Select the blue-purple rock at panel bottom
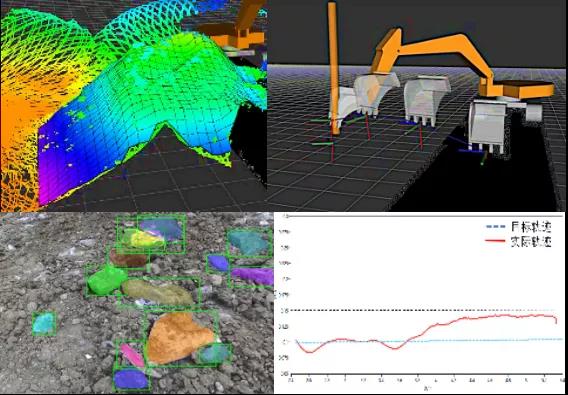568x395 pixels. [131, 379]
